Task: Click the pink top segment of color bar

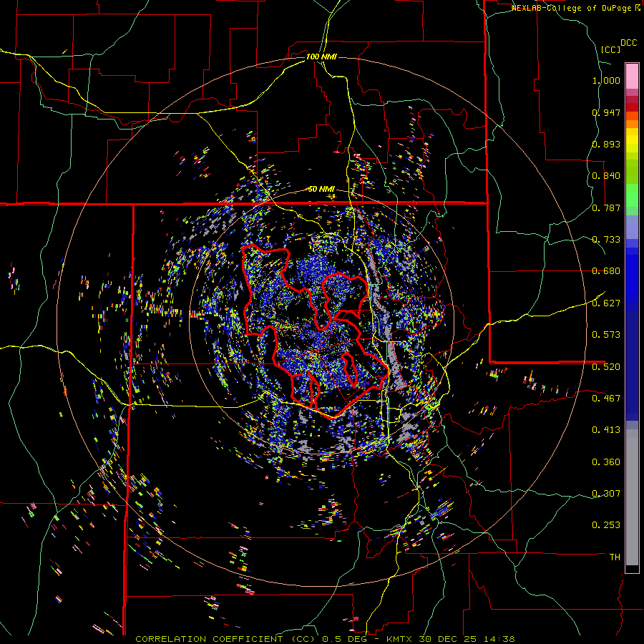Action: pyautogui.click(x=632, y=76)
